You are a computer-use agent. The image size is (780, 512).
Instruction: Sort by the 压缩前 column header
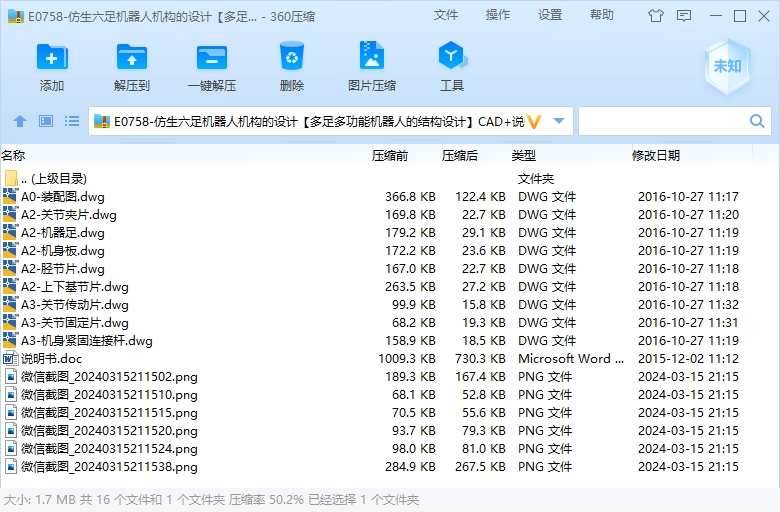(x=390, y=156)
